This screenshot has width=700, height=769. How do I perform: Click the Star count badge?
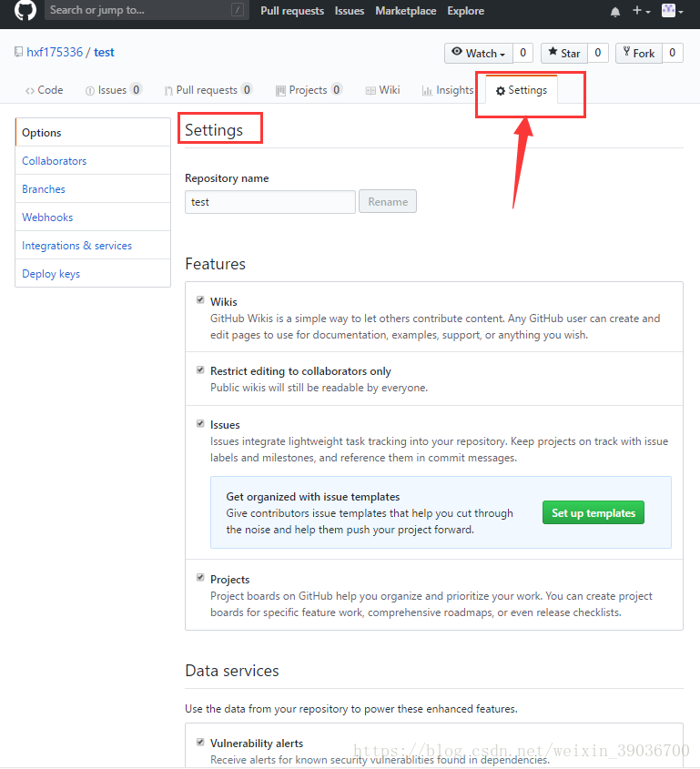(x=597, y=53)
